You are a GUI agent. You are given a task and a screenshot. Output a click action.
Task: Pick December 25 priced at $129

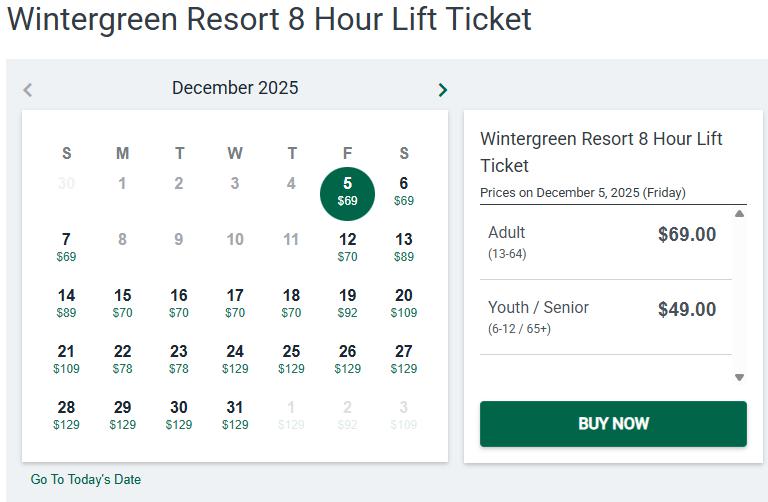[291, 359]
